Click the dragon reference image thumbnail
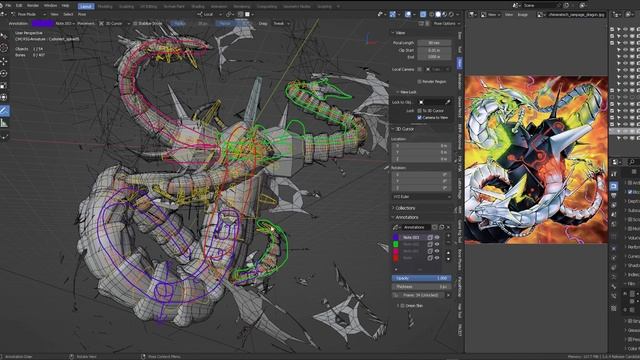The image size is (640, 360). [x=536, y=160]
